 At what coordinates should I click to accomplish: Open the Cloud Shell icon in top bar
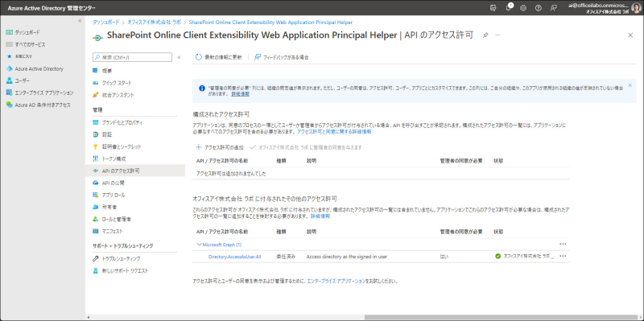tap(493, 7)
